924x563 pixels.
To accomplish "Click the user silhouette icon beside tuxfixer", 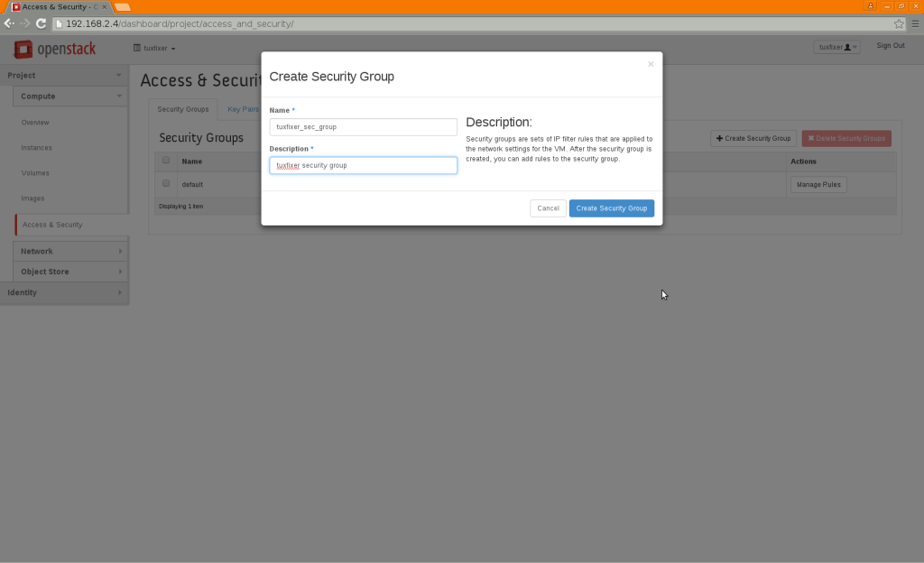I will [x=846, y=46].
